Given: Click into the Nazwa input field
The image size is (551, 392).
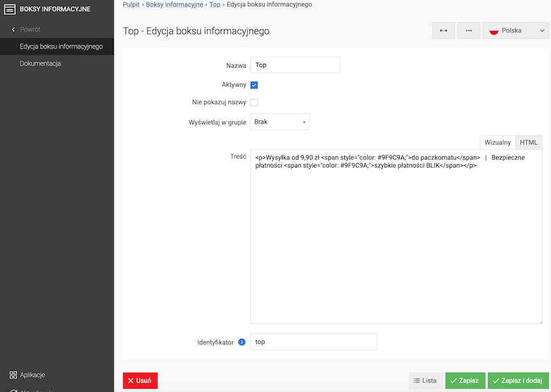Looking at the screenshot, I should click(295, 65).
